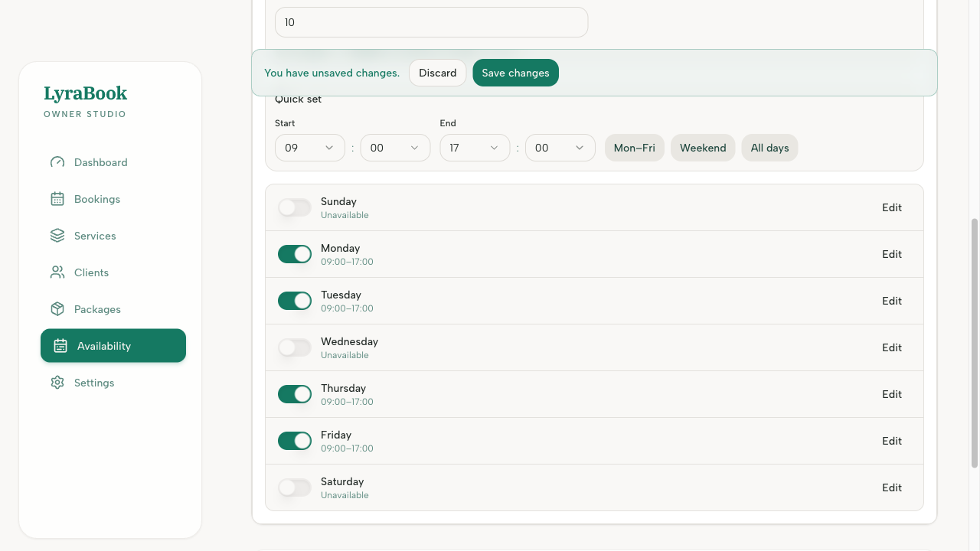This screenshot has width=980, height=551.
Task: Click the input field containing 10
Action: click(431, 22)
